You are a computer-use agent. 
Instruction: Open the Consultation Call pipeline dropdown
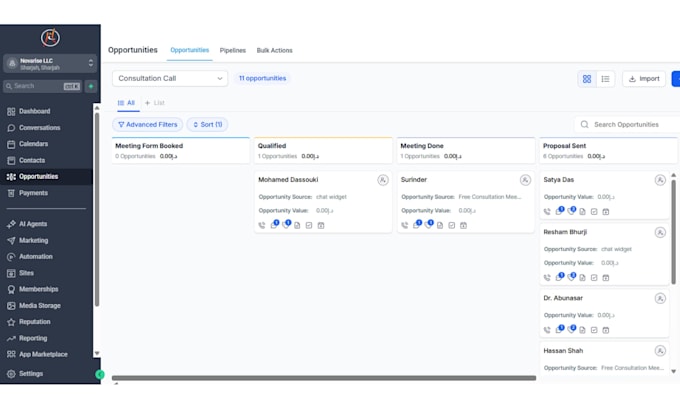(x=170, y=79)
